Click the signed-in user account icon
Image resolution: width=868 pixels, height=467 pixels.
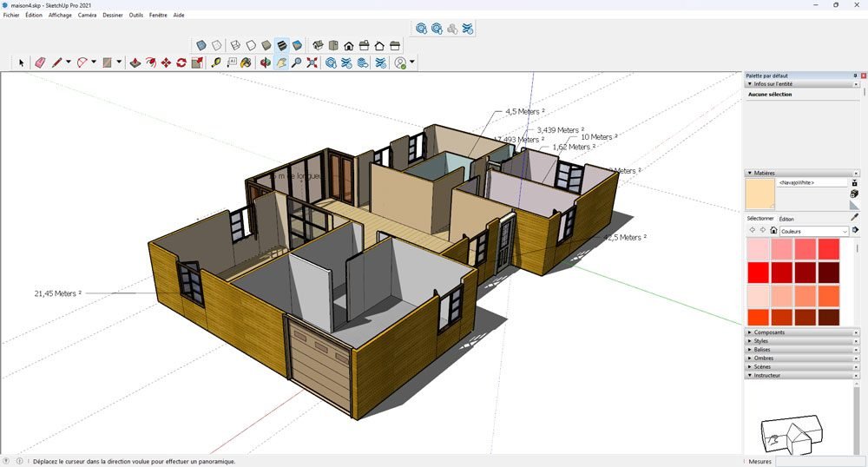click(x=400, y=63)
